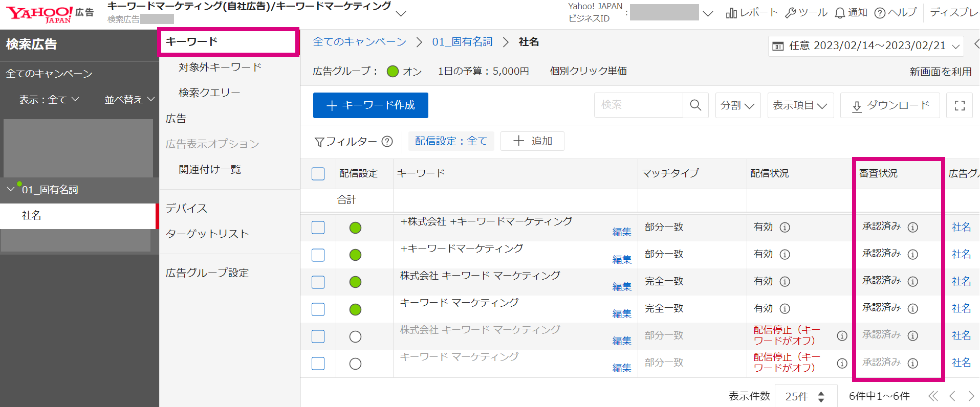Click info icon beside first 配信停止 status
The image size is (980, 407).
[x=842, y=335]
